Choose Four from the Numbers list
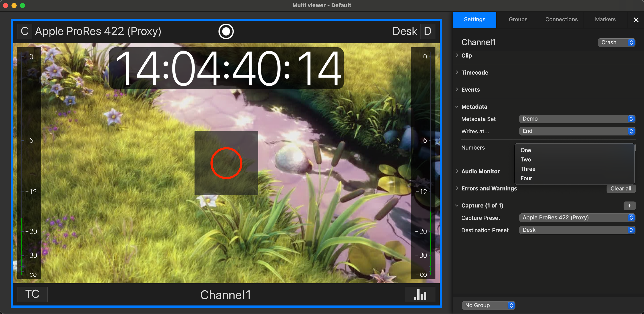This screenshot has width=644, height=314. (574, 178)
